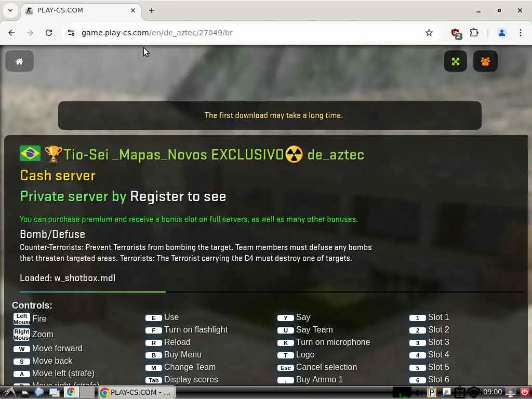Click the 'Slot 3' control label
Image resolution: width=532 pixels, height=399 pixels.
tap(438, 342)
